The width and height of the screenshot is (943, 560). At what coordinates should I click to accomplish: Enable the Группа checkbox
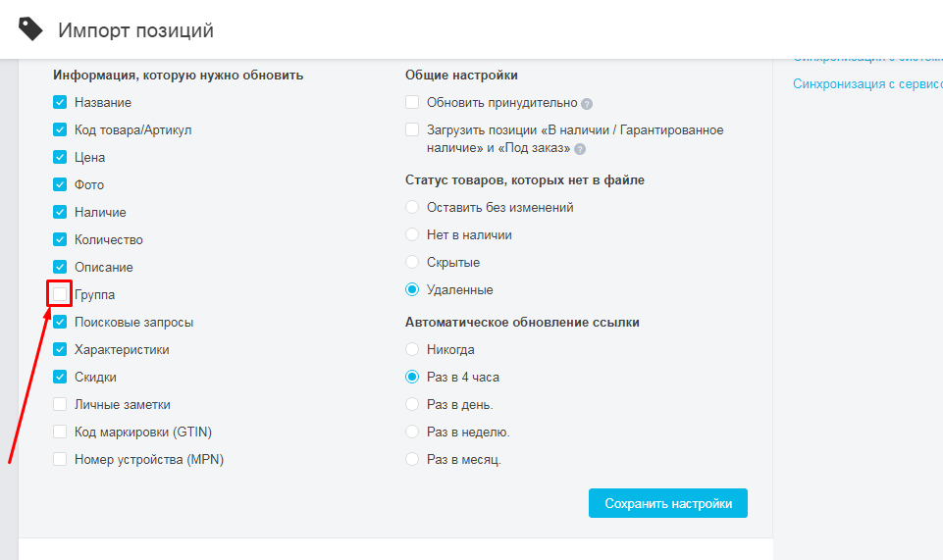pos(60,294)
